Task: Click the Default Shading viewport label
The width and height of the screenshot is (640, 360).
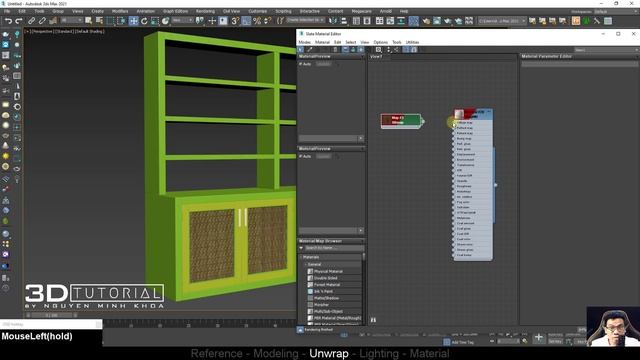Action: 89,31
